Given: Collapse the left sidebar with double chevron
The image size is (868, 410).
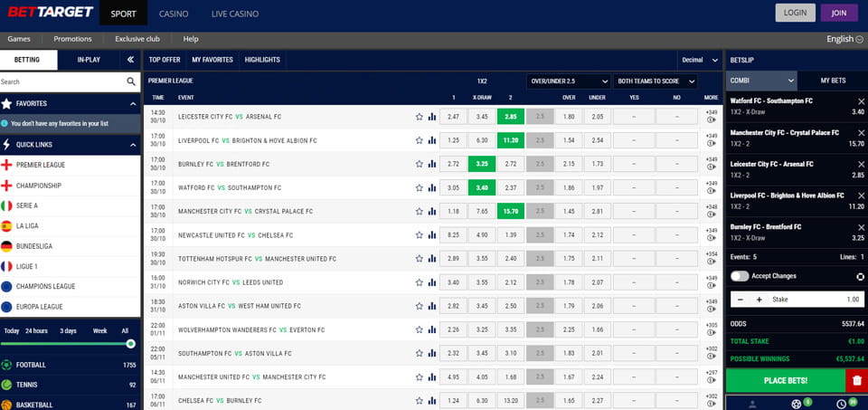Looking at the screenshot, I should 130,60.
